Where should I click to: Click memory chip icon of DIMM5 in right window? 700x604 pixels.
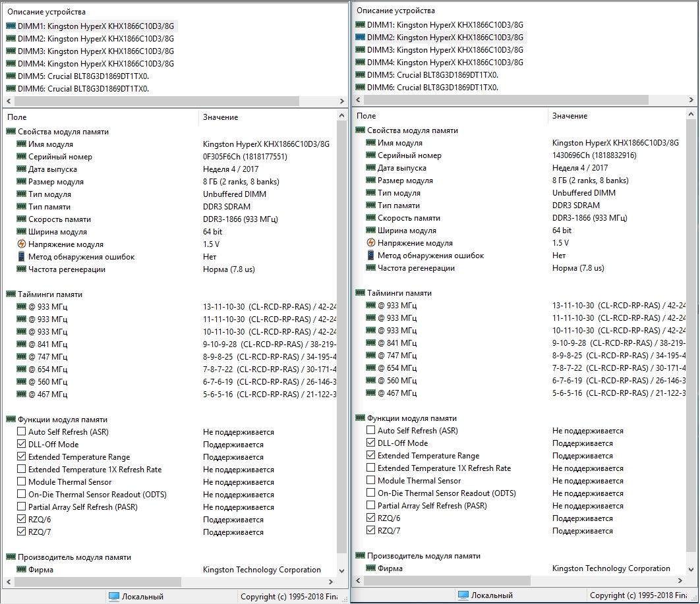pyautogui.click(x=361, y=74)
